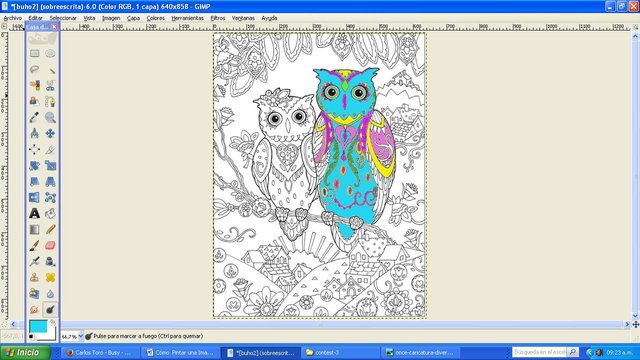640x360 pixels.
Task: Open the Imagen menu
Action: coord(111,18)
